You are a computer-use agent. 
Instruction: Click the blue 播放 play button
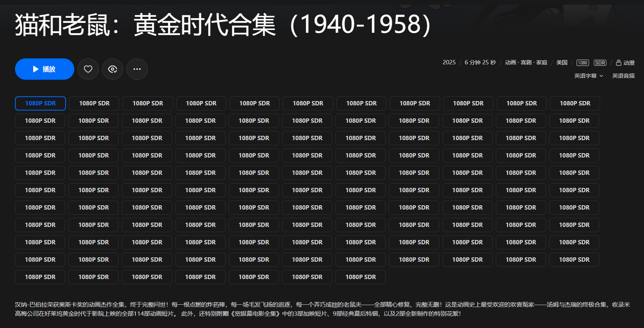point(45,69)
